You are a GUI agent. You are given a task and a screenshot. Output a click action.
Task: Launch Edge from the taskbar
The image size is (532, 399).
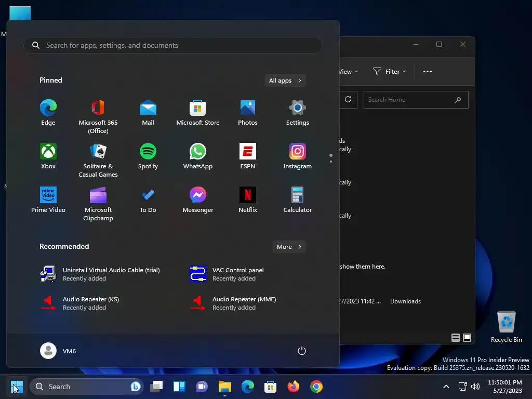tap(248, 387)
